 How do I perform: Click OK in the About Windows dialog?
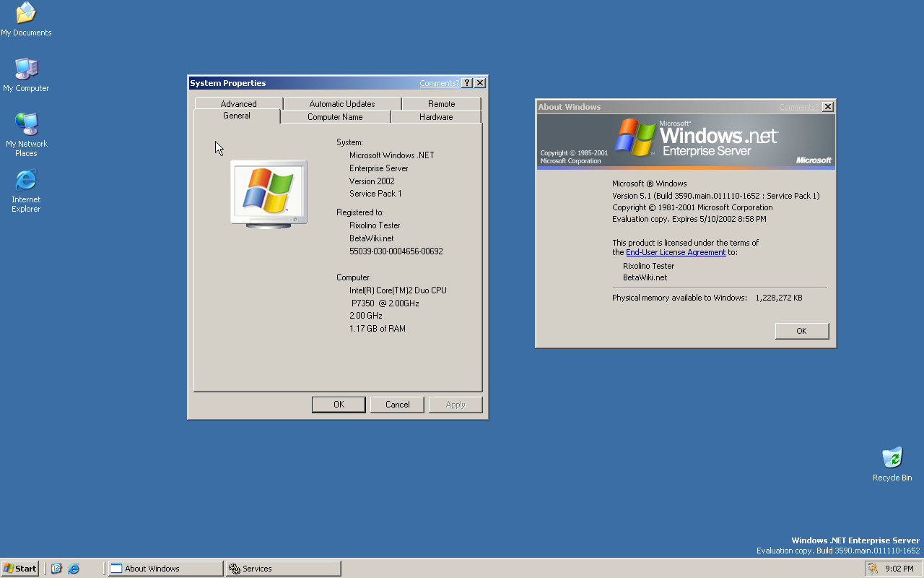point(802,331)
